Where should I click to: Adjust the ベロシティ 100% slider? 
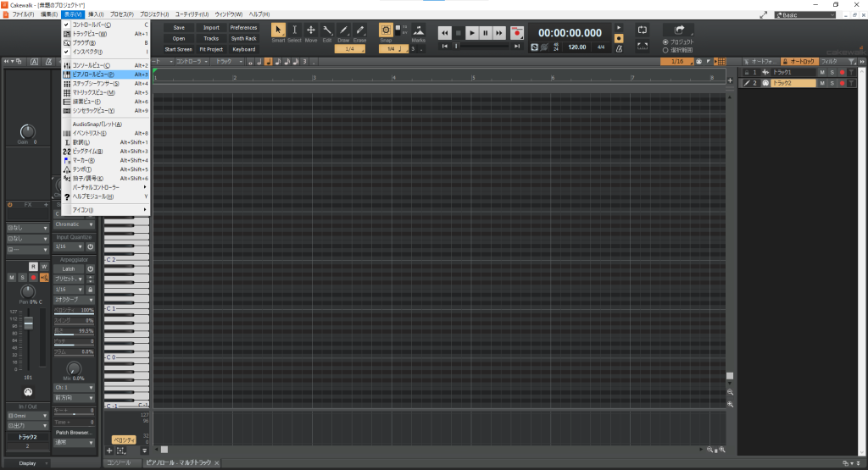click(x=75, y=311)
